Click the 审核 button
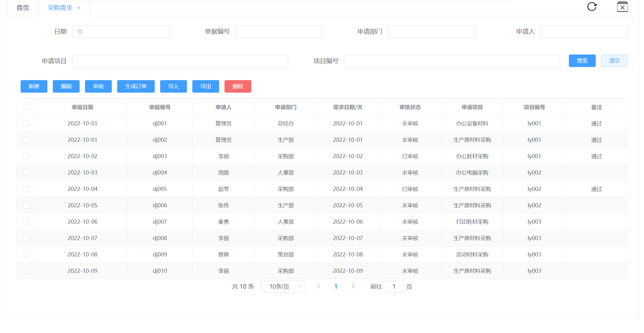 click(98, 86)
